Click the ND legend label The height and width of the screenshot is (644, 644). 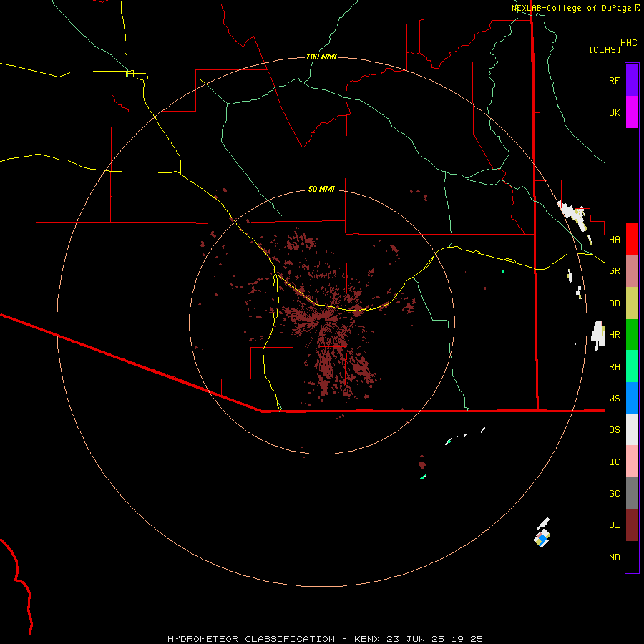[x=614, y=557]
